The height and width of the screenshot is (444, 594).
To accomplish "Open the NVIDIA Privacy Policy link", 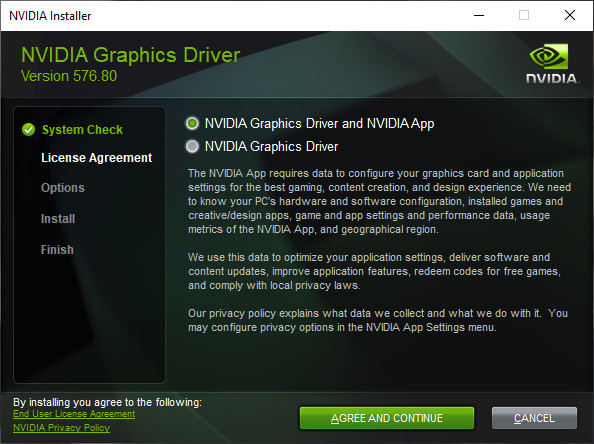I will [61, 428].
